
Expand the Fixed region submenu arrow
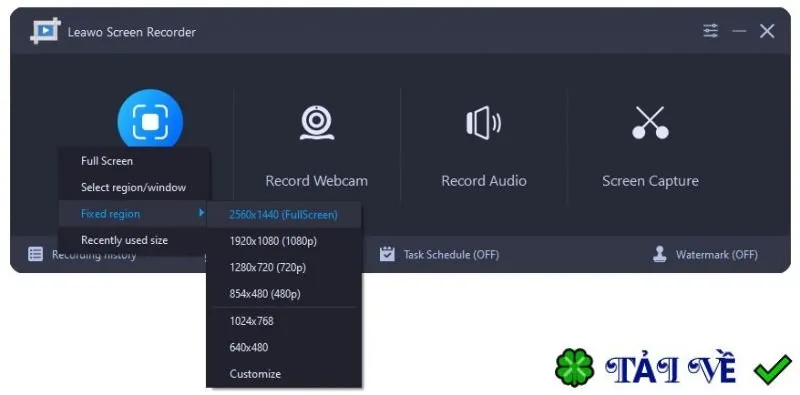coord(201,212)
